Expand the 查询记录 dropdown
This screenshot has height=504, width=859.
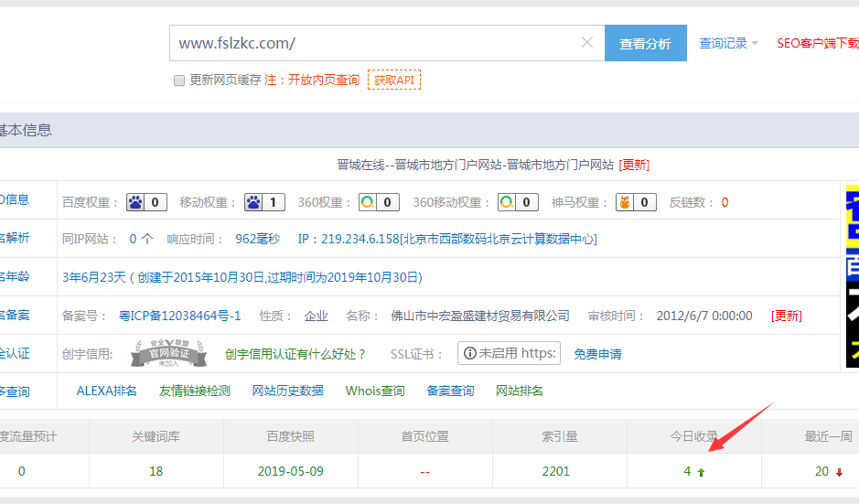(728, 43)
